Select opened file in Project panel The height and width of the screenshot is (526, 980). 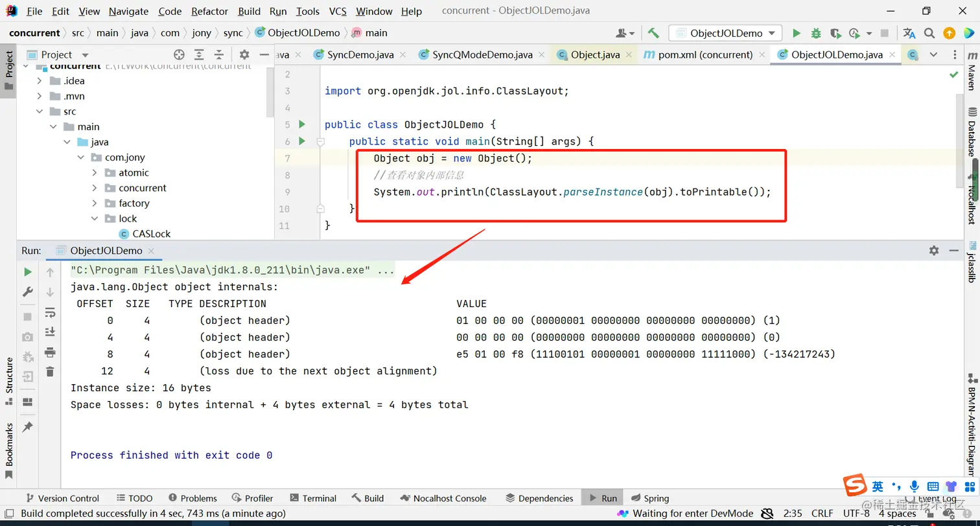coord(180,55)
